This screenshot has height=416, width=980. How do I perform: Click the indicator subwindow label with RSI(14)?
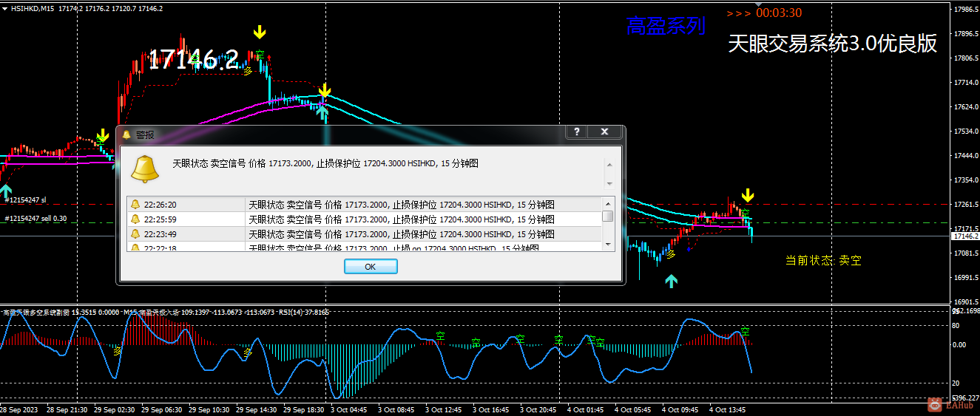click(x=166, y=313)
